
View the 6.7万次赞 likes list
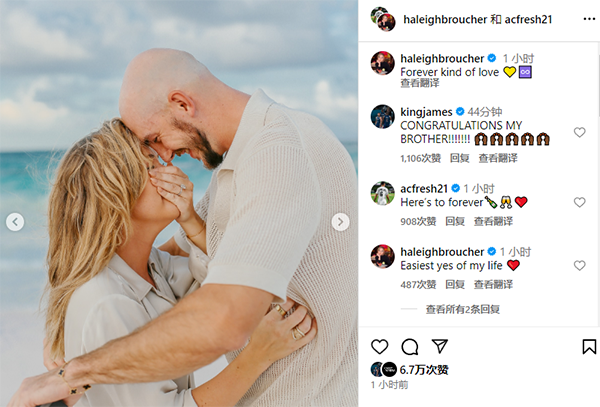pos(424,370)
